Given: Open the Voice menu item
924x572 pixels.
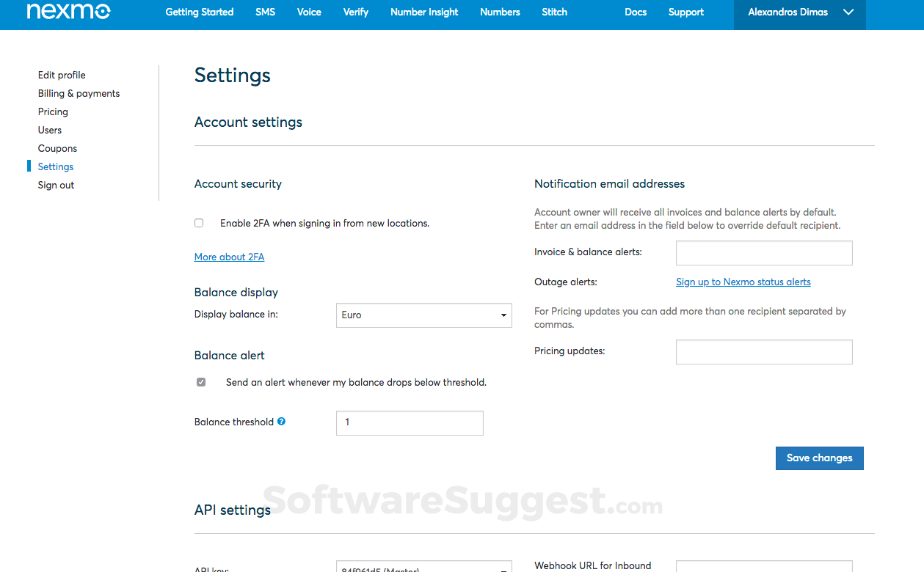Looking at the screenshot, I should pyautogui.click(x=308, y=12).
